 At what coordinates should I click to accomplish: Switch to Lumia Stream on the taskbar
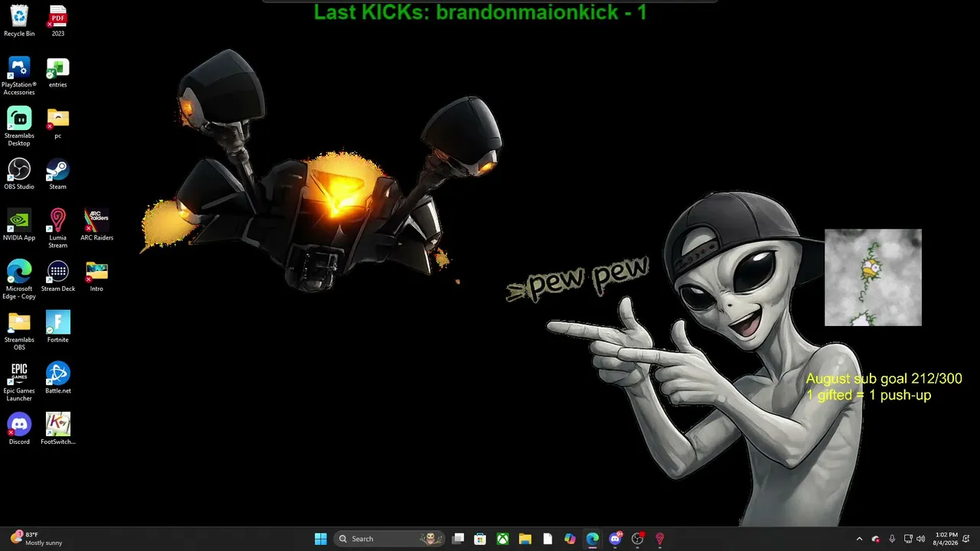point(660,539)
